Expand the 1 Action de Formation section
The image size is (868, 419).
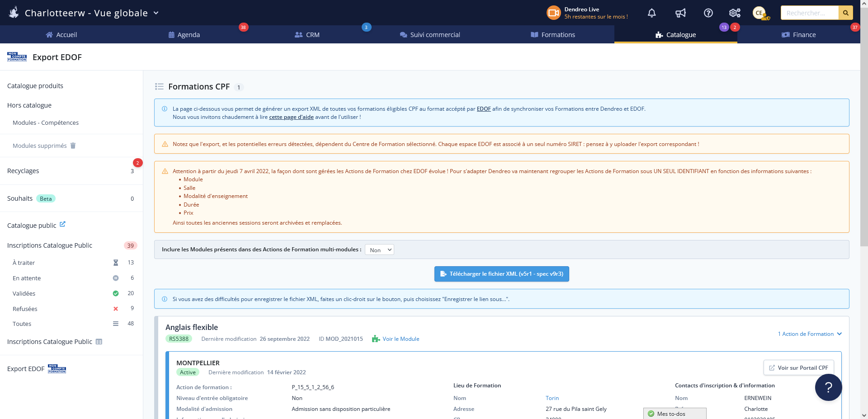tap(810, 334)
